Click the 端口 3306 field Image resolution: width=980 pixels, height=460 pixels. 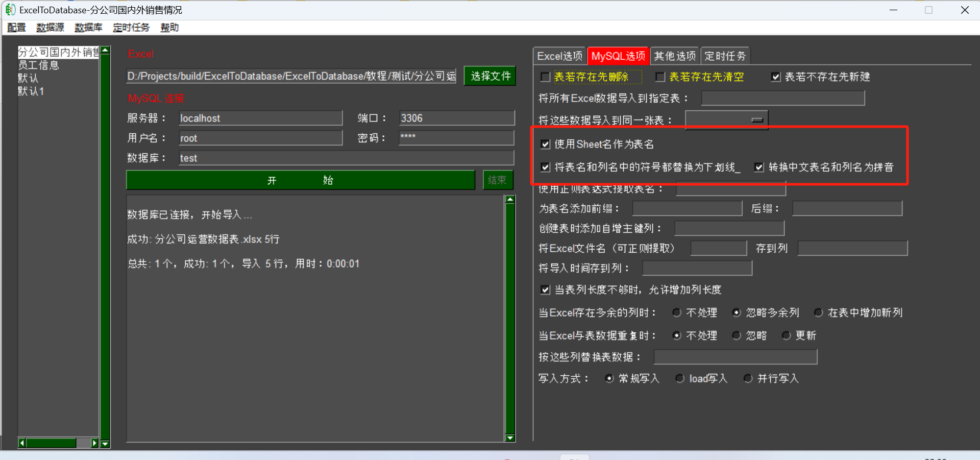456,118
